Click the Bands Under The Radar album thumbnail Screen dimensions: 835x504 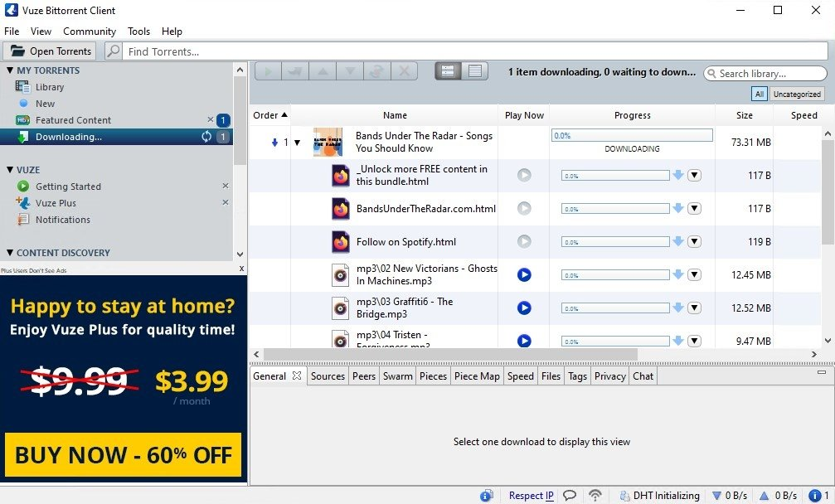(328, 142)
